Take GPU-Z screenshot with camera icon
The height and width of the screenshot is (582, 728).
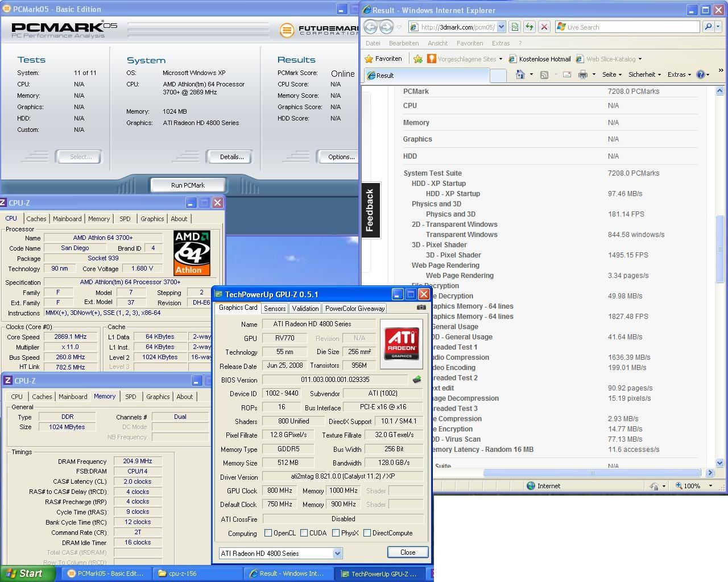point(421,307)
